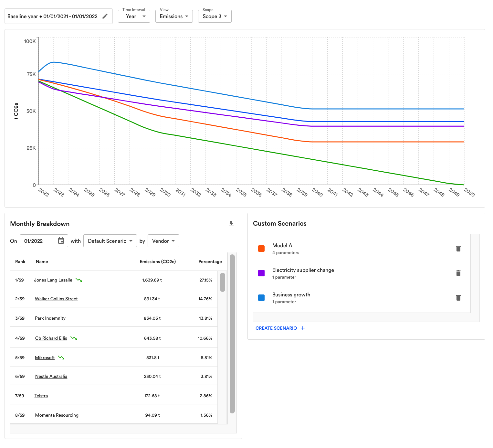Delete the Electricity supplier change scenario
Screen dimensions: 493x448
pyautogui.click(x=458, y=273)
